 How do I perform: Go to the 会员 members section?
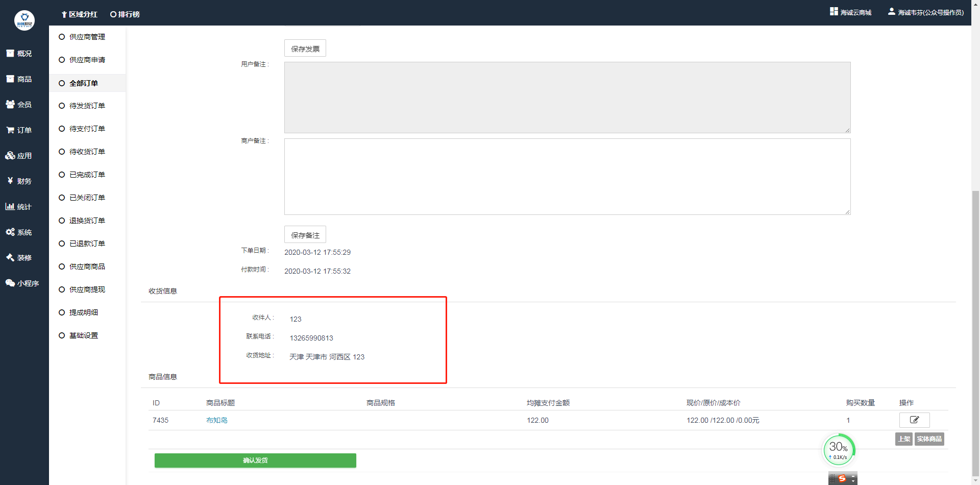(x=19, y=105)
